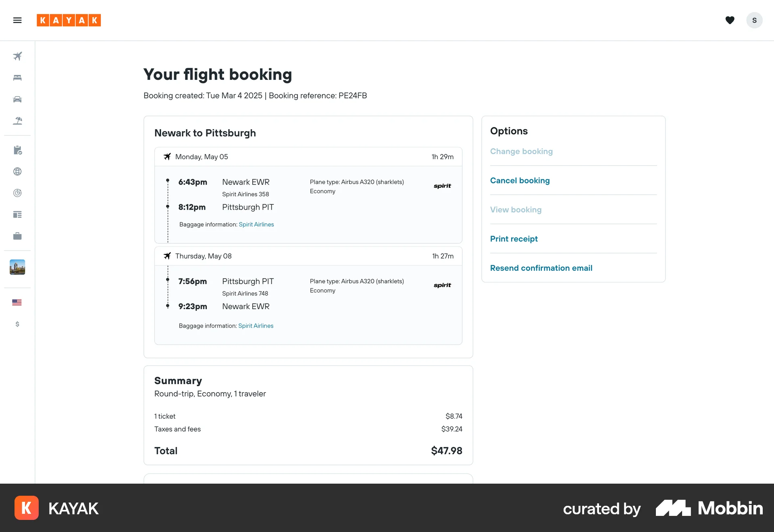Open the hamburger navigation menu
Viewport: 774px width, 532px height.
point(17,20)
